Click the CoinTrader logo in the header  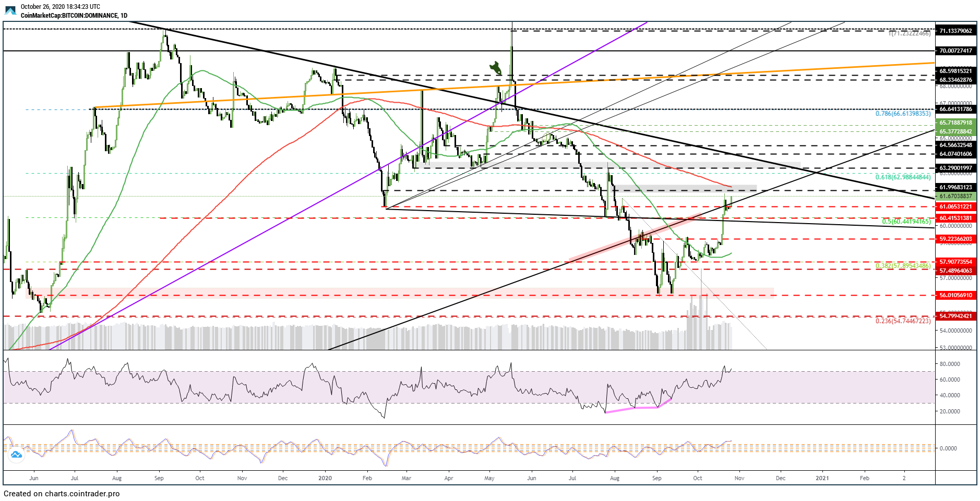[x=10, y=10]
